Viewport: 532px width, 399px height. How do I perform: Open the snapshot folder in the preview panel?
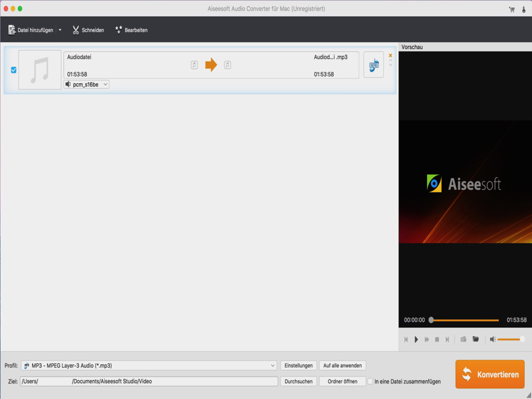tap(475, 339)
